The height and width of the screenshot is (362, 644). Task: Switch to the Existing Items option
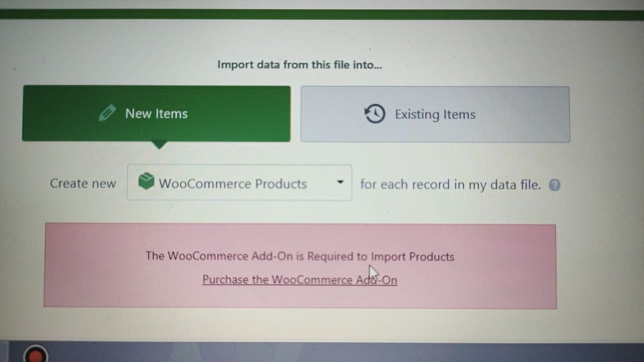[435, 115]
